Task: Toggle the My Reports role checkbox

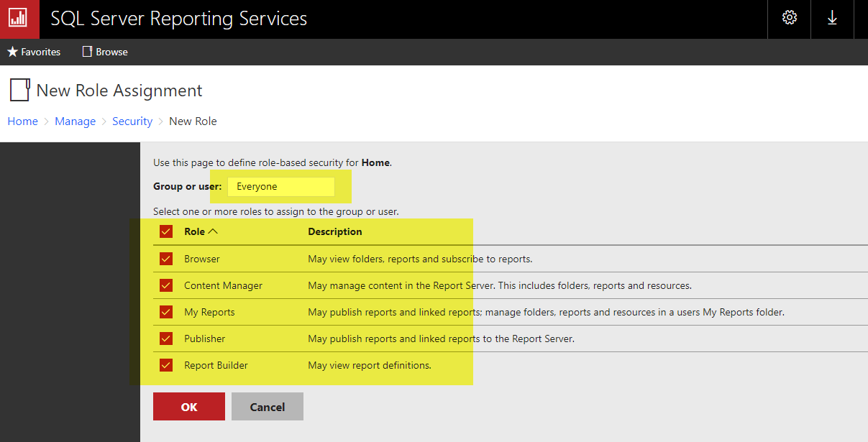Action: [166, 312]
